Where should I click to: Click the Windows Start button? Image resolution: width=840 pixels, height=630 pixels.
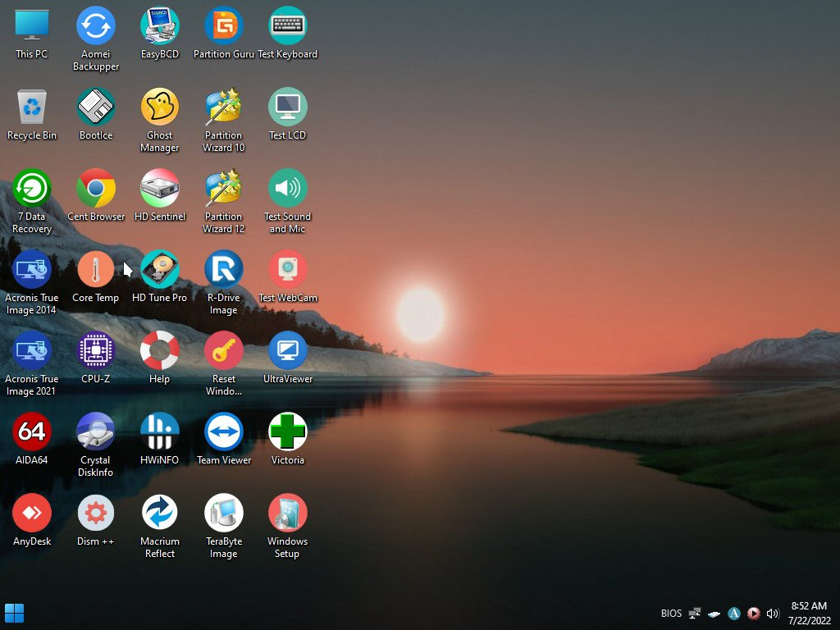pyautogui.click(x=15, y=613)
